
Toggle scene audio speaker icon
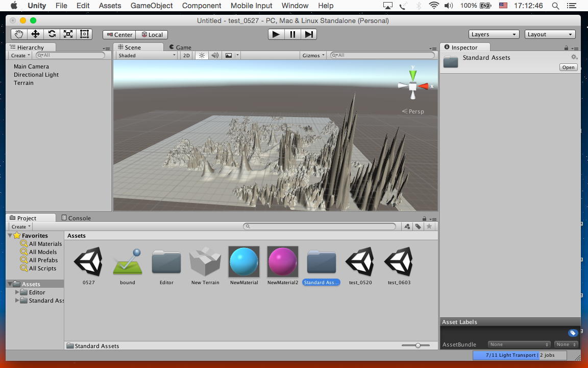pyautogui.click(x=215, y=55)
